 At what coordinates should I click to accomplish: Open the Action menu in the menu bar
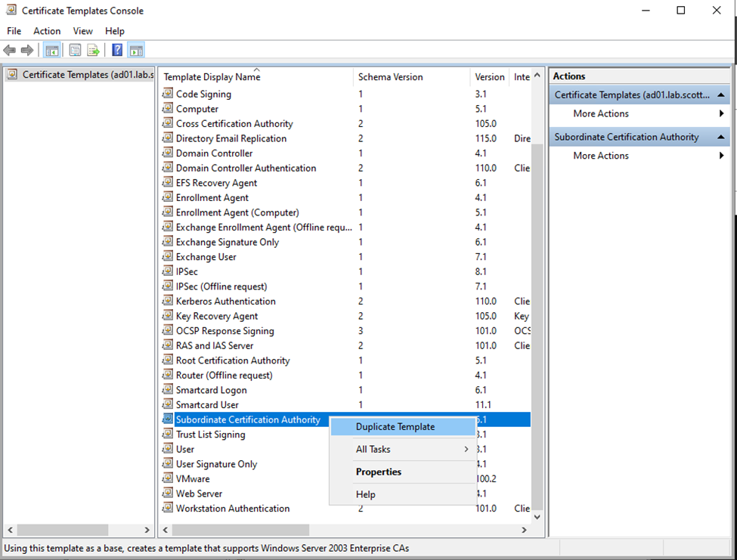pyautogui.click(x=47, y=31)
